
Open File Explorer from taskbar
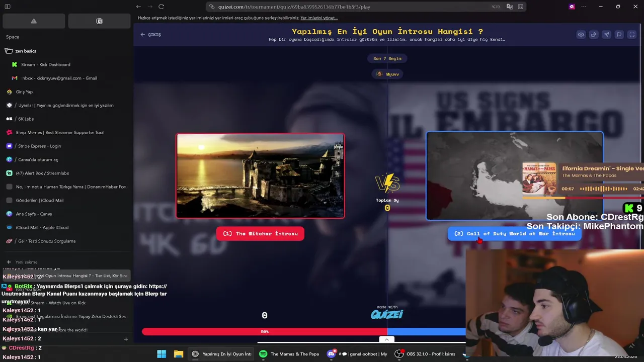coord(179,354)
